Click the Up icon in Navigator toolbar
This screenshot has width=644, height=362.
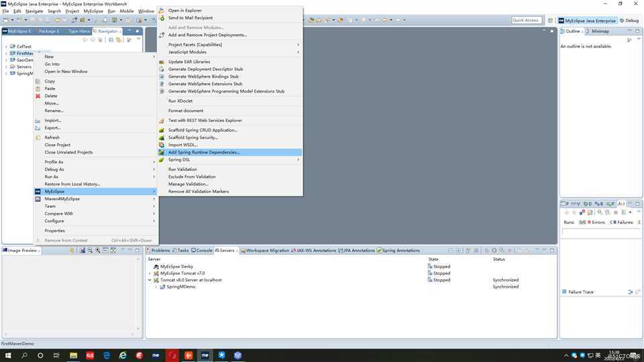coord(100,40)
